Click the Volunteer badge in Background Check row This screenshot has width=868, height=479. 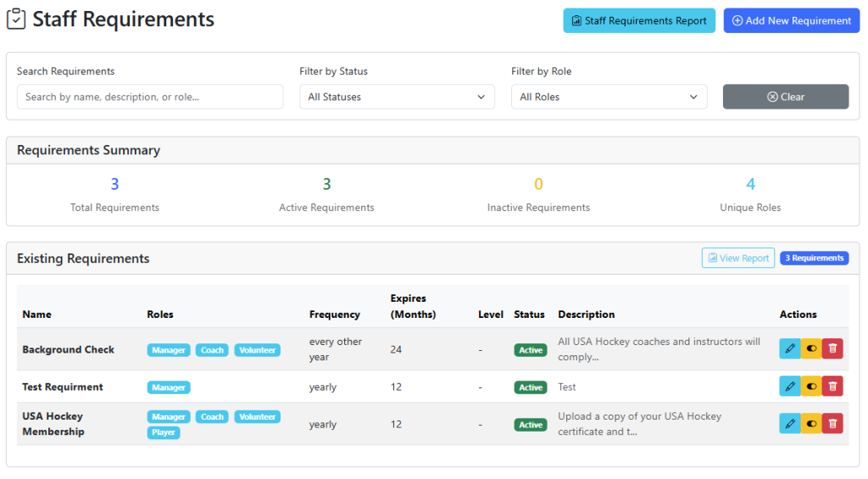258,350
